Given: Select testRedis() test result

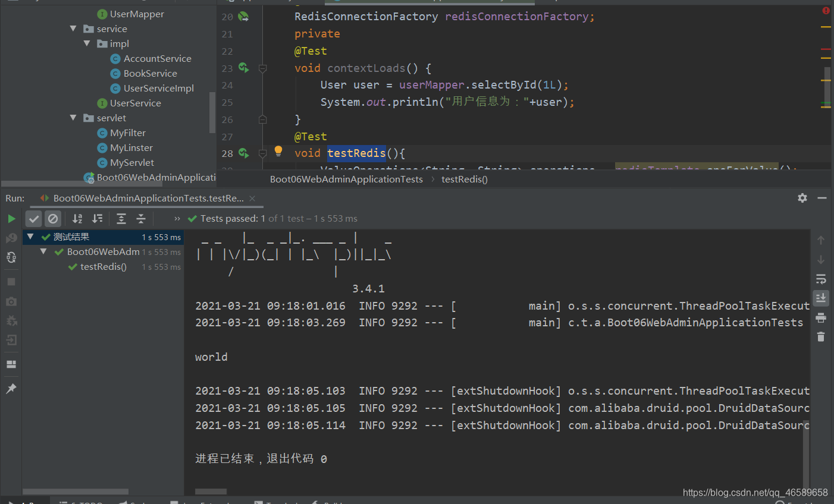Looking at the screenshot, I should [x=104, y=267].
